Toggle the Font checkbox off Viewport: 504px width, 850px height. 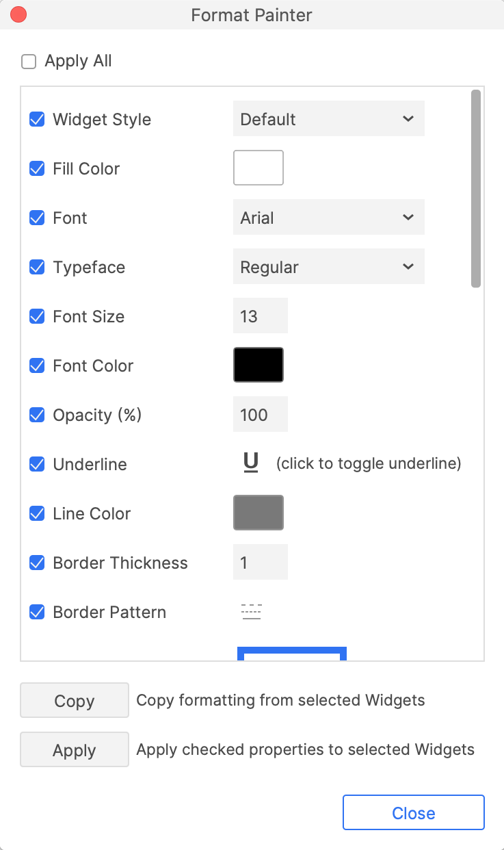click(x=36, y=218)
